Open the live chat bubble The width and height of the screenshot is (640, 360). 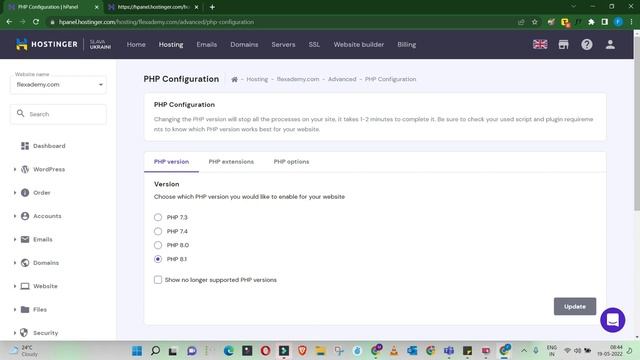click(612, 320)
